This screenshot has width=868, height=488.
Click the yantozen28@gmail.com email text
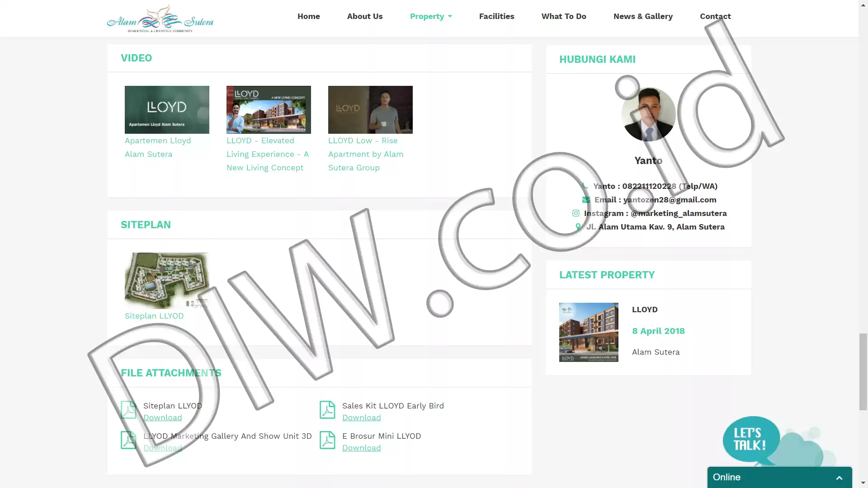click(x=670, y=200)
